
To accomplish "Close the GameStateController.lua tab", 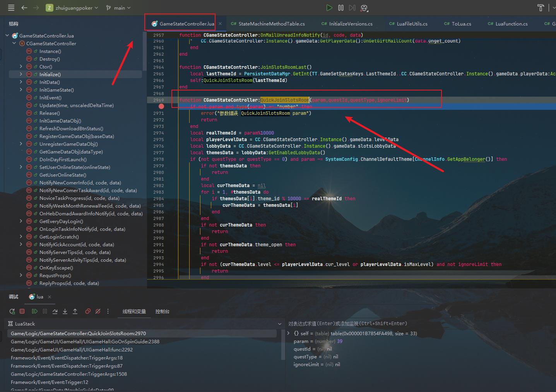I will click(x=220, y=24).
